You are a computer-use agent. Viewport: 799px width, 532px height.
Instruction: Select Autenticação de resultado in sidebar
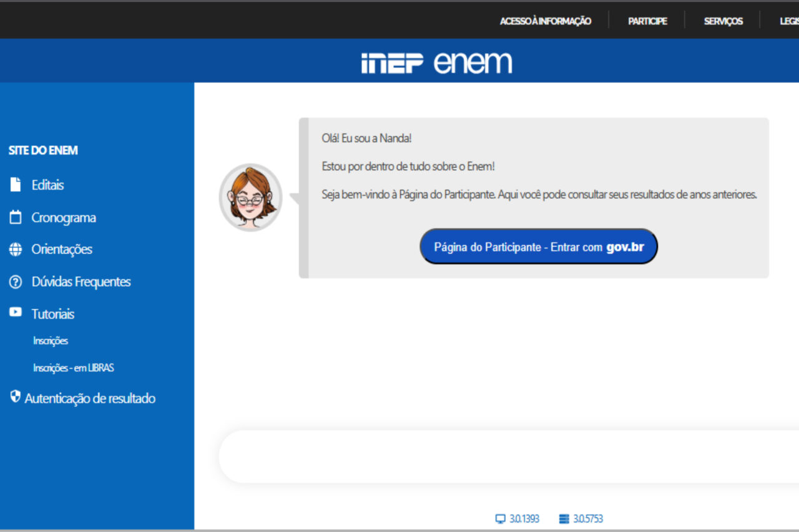tap(90, 399)
